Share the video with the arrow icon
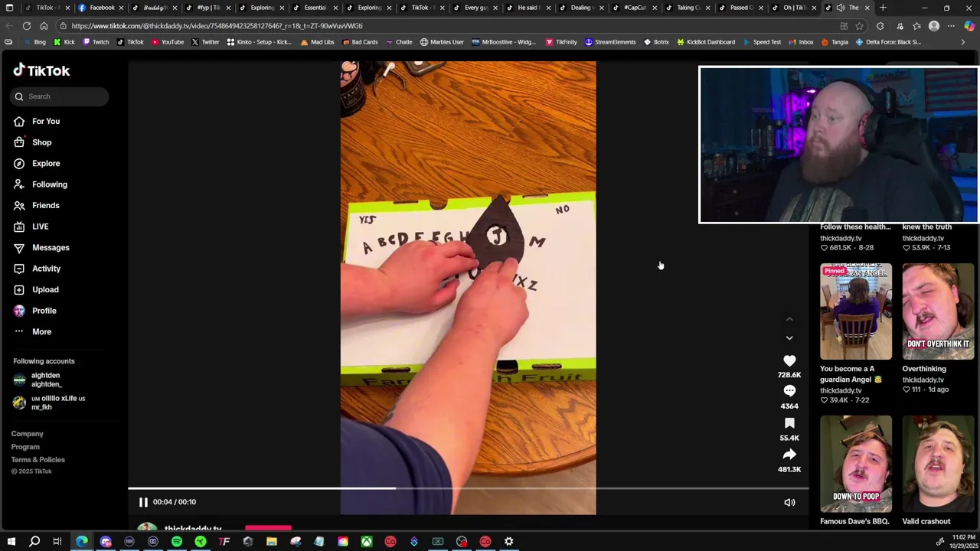Image resolution: width=980 pixels, height=551 pixels. coord(789,455)
